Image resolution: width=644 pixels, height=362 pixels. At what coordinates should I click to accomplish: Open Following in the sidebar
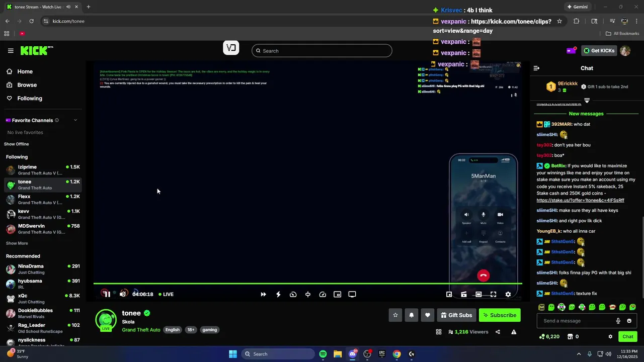coord(24,99)
